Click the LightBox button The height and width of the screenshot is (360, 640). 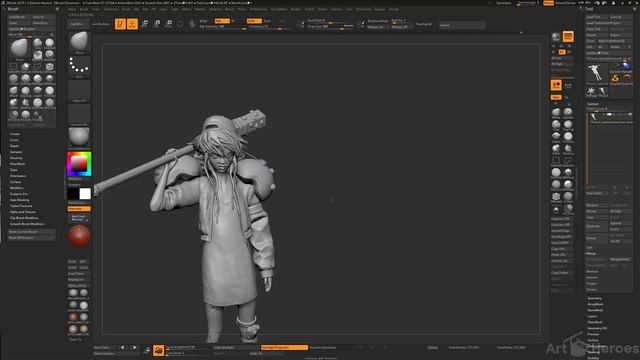click(x=77, y=24)
